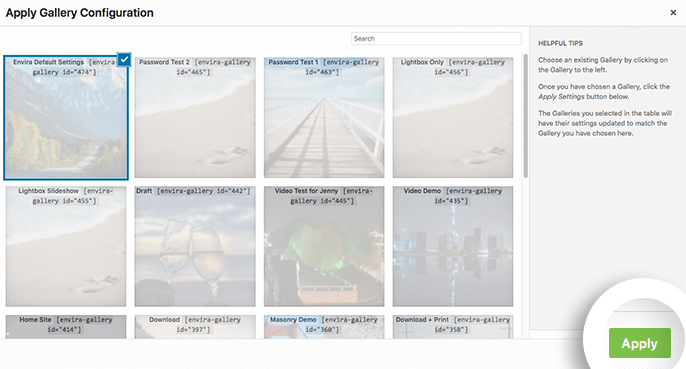Click the green Apply button

(x=640, y=343)
